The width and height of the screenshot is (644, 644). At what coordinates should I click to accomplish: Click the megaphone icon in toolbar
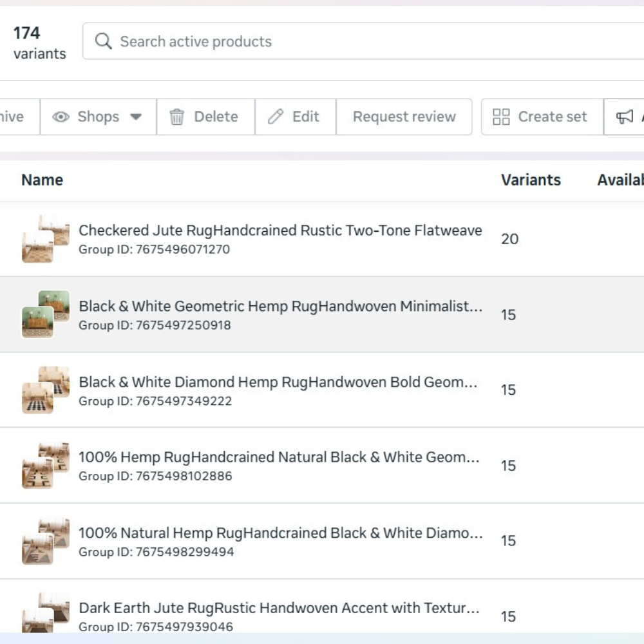click(625, 117)
